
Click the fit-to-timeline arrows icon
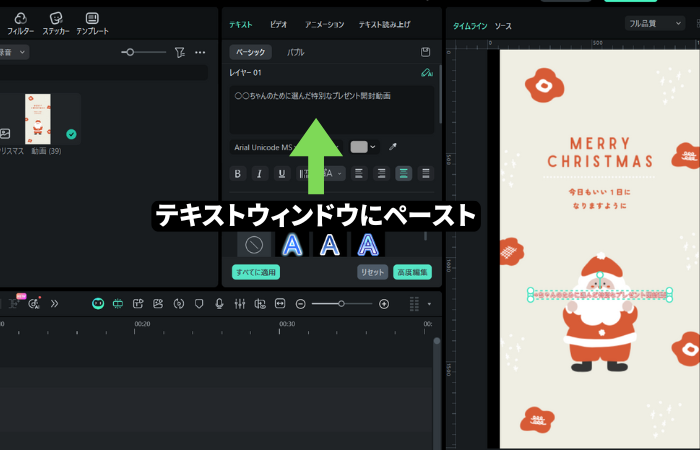tap(280, 304)
